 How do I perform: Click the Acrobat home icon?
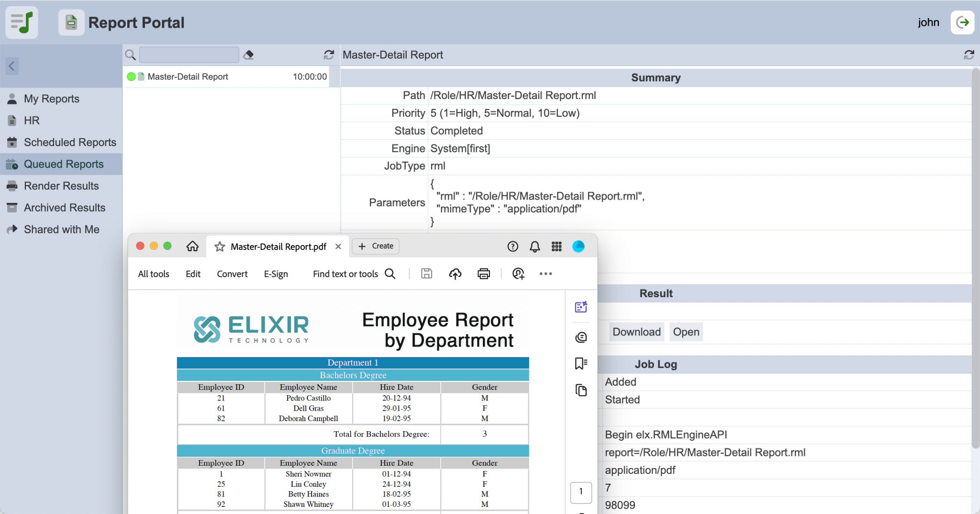pyautogui.click(x=193, y=246)
